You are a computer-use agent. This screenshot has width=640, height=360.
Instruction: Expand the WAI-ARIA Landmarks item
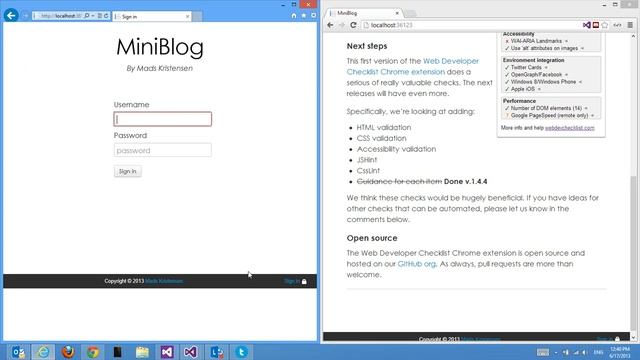567,41
